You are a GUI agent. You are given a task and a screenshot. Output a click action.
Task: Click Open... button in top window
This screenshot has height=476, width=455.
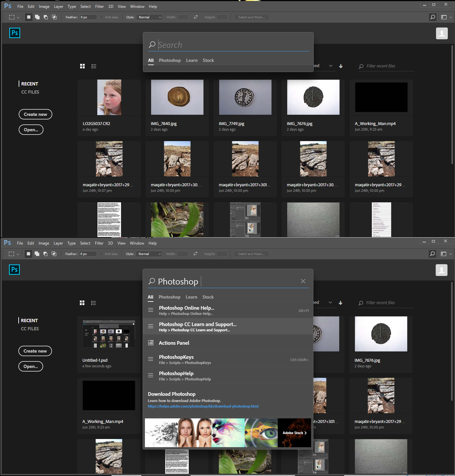(x=31, y=130)
